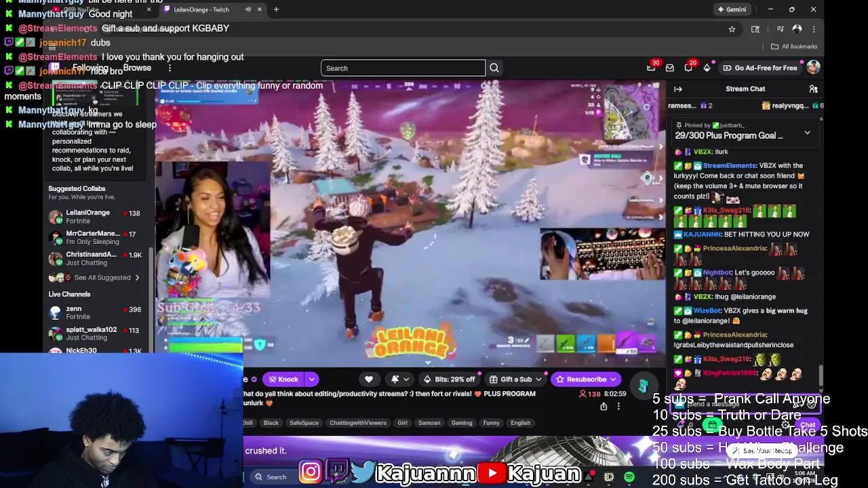Open the Prime loot inbox icon
The image size is (868, 488).
670,68
